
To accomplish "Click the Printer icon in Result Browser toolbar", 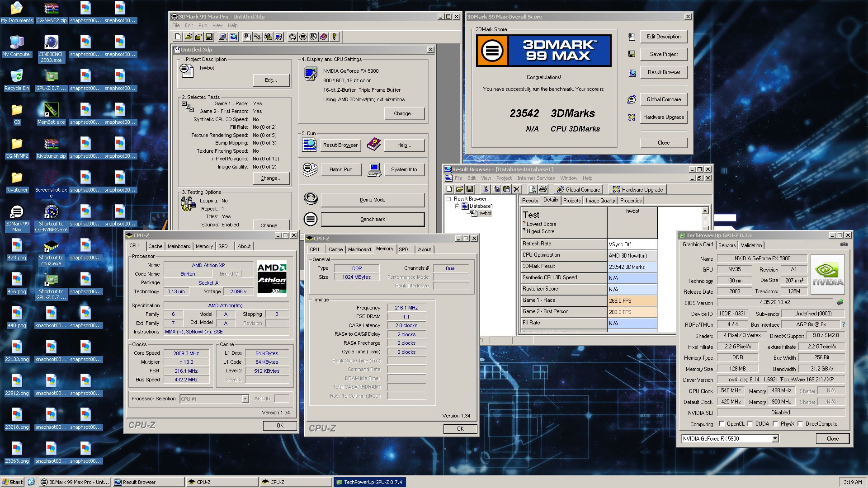I will (543, 189).
